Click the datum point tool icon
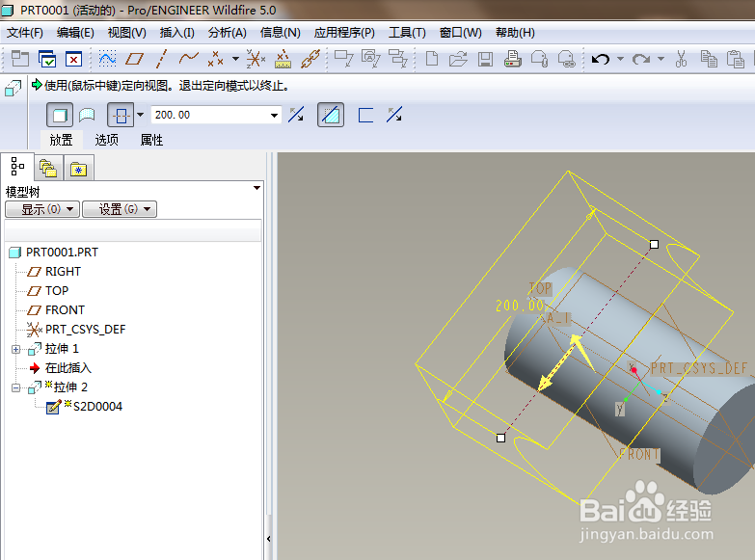This screenshot has width=755, height=560. pyautogui.click(x=215, y=59)
